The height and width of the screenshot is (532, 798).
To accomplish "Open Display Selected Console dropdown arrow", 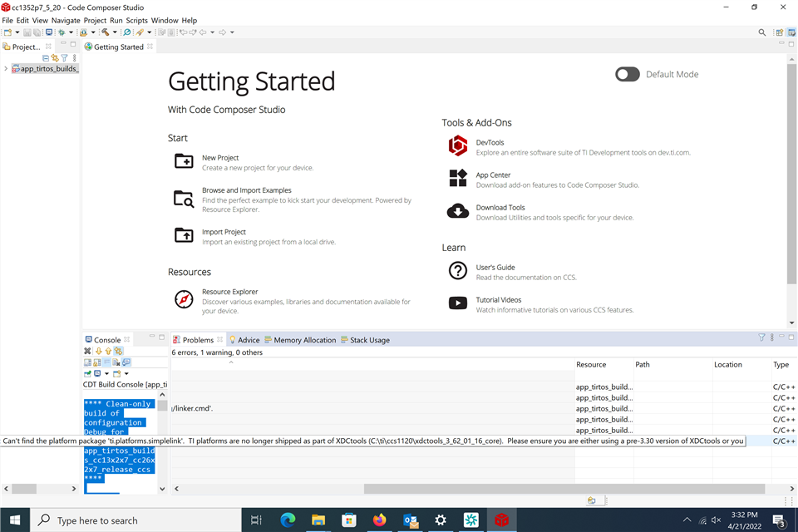I will click(x=107, y=374).
